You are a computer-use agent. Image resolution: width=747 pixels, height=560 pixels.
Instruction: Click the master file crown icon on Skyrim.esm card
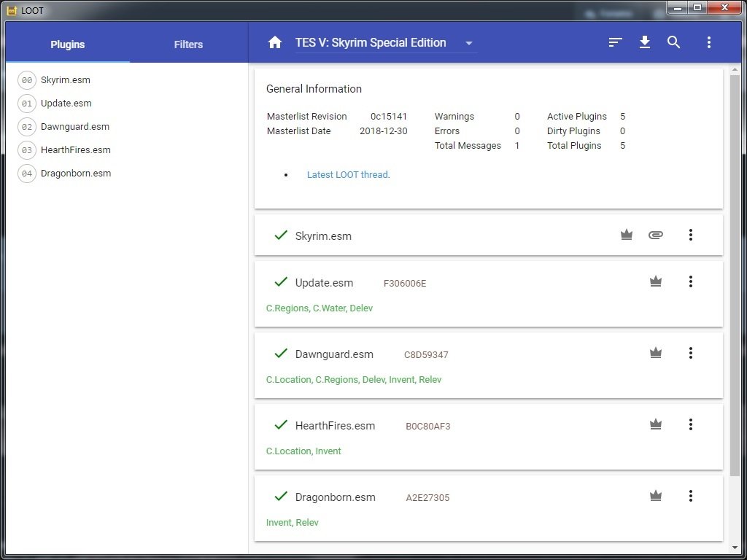tap(627, 234)
